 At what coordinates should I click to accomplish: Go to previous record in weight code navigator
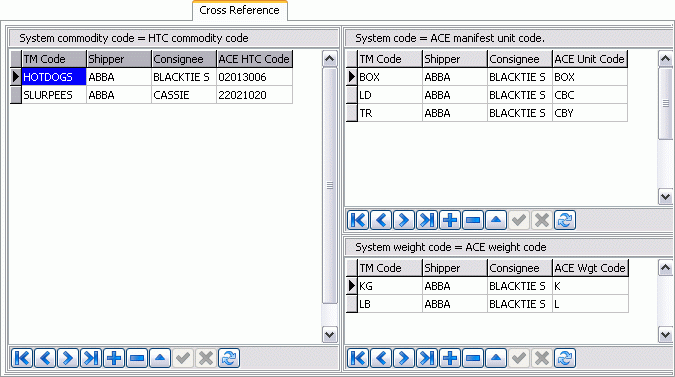(x=381, y=358)
